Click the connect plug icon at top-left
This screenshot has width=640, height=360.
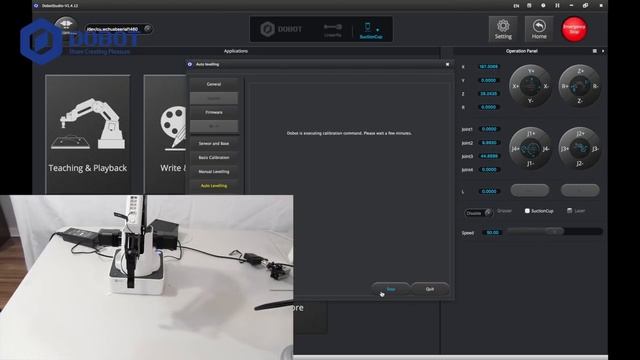[65, 25]
